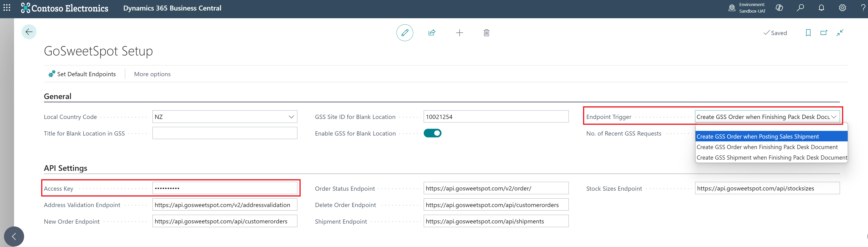Create a new record with plus icon
868x247 pixels.
[x=459, y=33]
